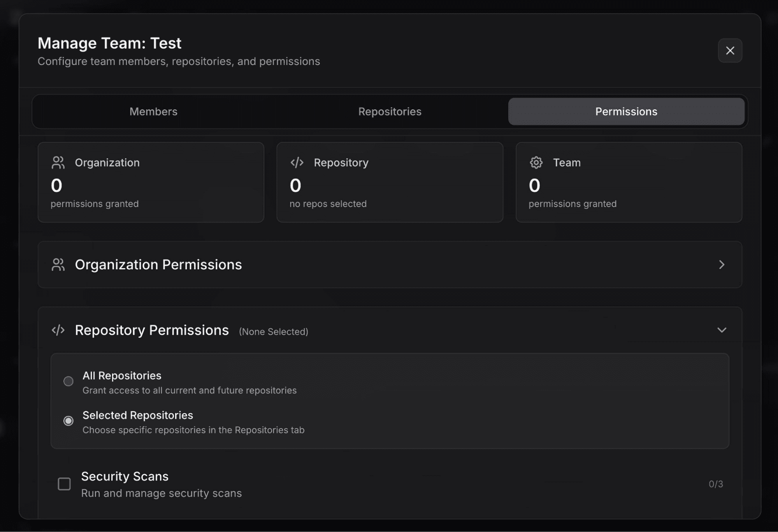
Task: Switch to the Repositories tab
Action: click(x=390, y=112)
